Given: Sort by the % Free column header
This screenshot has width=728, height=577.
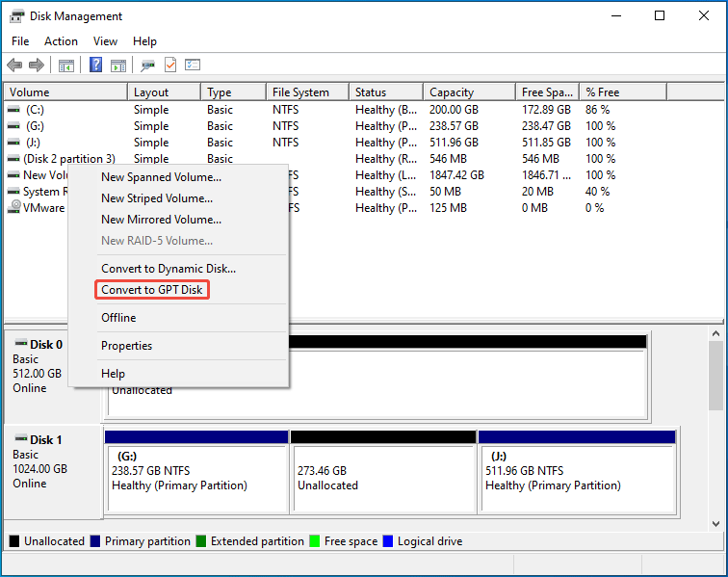Looking at the screenshot, I should [x=624, y=92].
